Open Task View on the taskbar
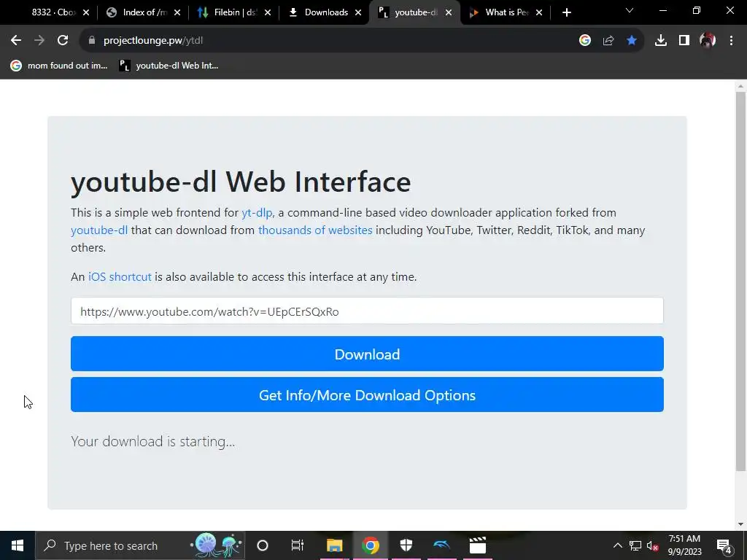Screen dimensions: 747x560 tap(298, 545)
